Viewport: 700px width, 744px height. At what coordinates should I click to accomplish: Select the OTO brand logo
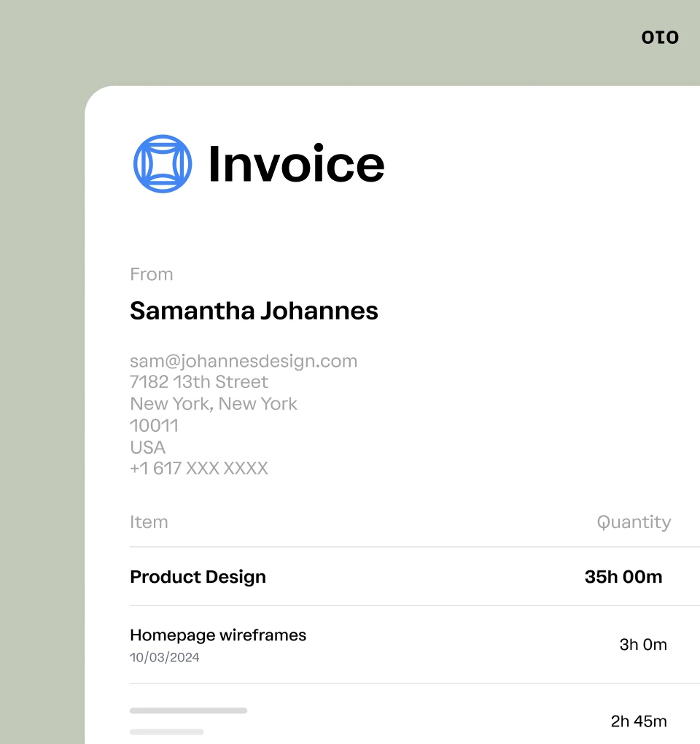(660, 36)
